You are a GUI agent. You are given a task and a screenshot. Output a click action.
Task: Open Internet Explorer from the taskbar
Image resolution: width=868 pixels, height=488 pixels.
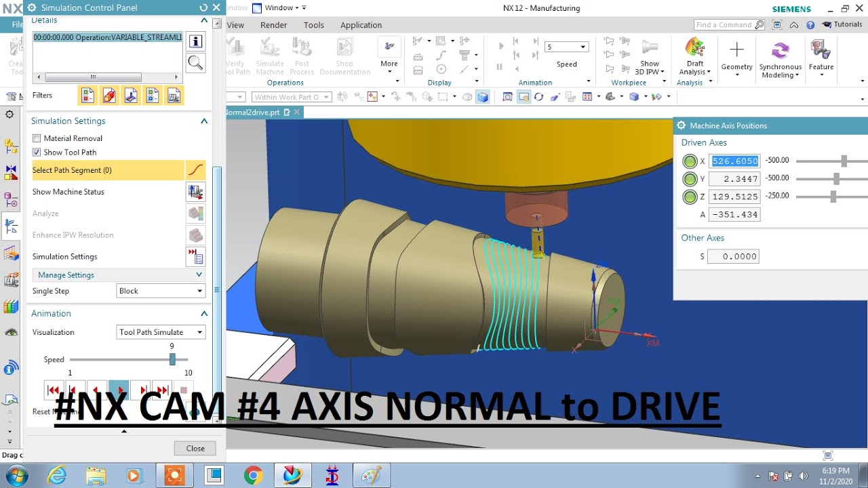click(58, 475)
